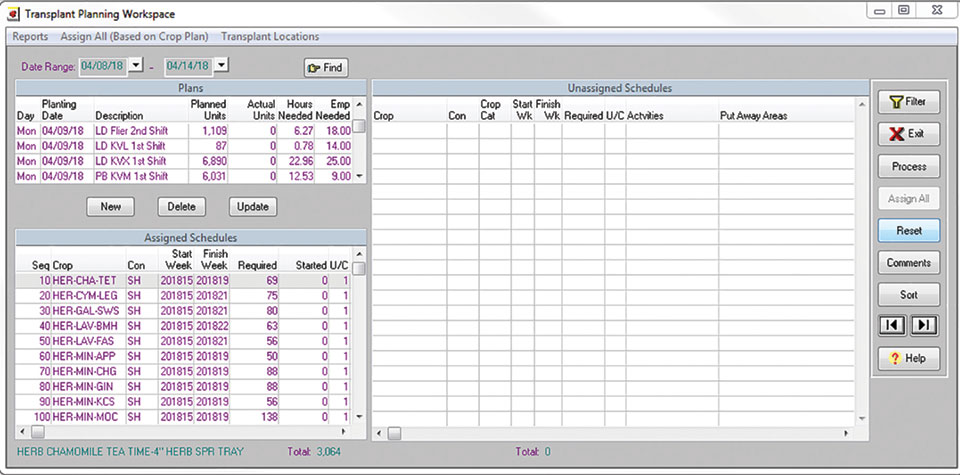
Task: Select plan row LD KVL 1st Shift
Action: (x=184, y=146)
